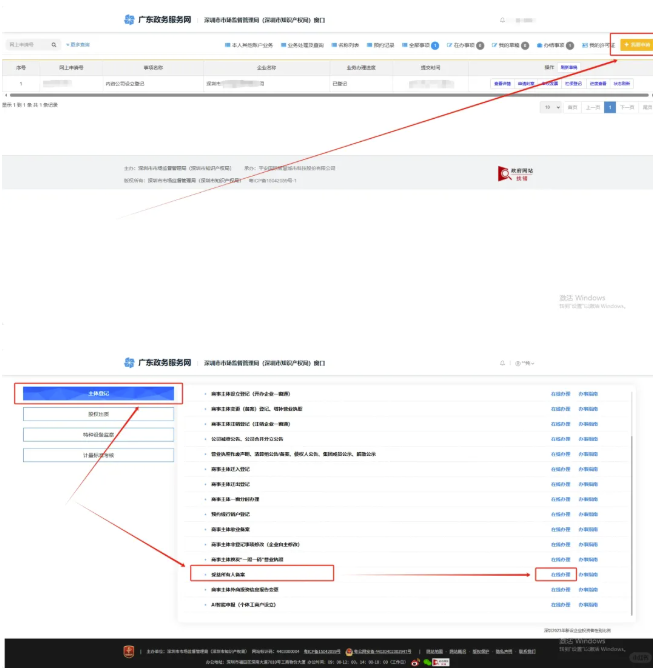Click the Guangdong government service logo in top header

coord(157,20)
